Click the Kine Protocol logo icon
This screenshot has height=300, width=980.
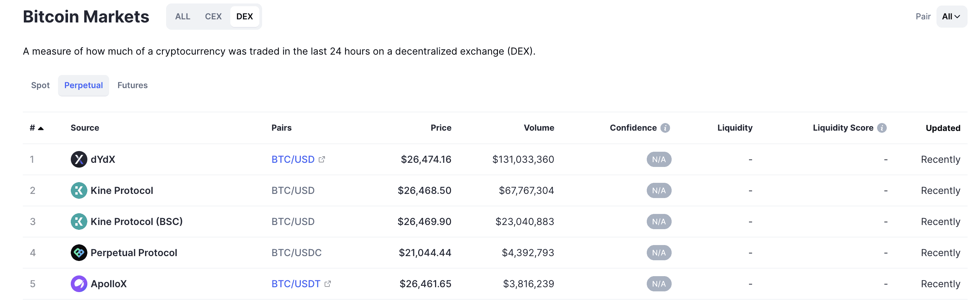tap(79, 190)
